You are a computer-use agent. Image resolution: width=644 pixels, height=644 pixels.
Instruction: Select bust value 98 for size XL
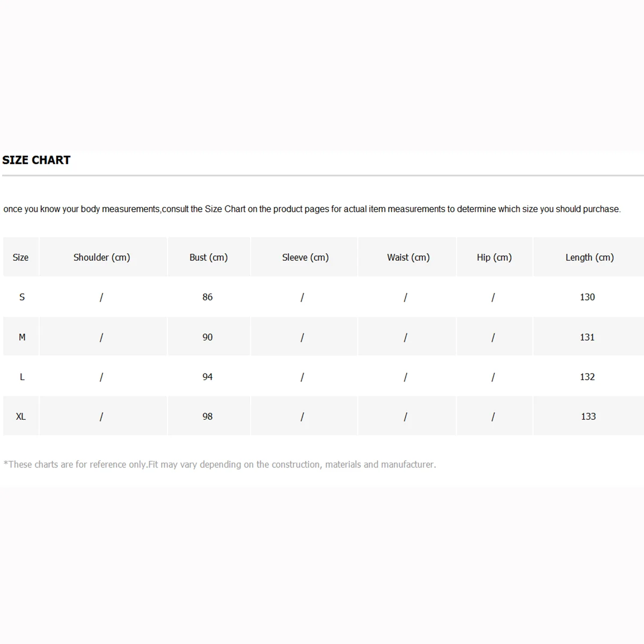(x=208, y=417)
